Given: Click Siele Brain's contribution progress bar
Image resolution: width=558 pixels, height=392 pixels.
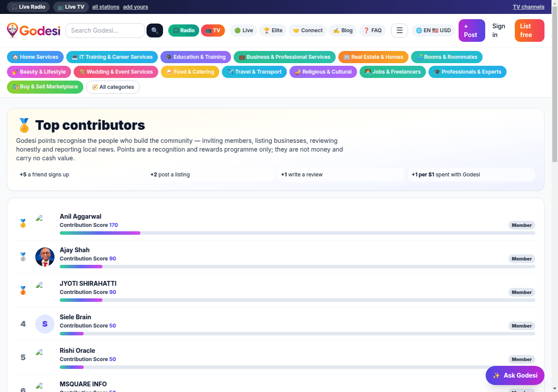Looking at the screenshot, I should coord(297,334).
